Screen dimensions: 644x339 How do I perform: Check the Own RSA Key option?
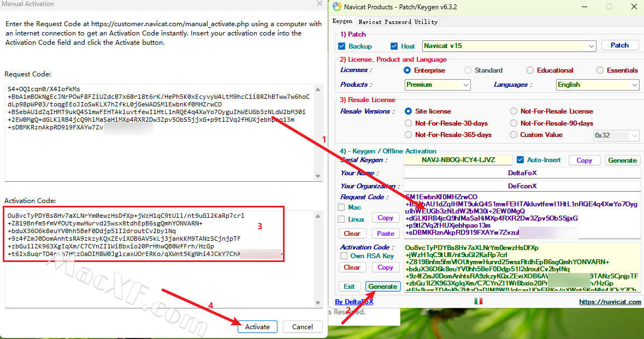(344, 255)
